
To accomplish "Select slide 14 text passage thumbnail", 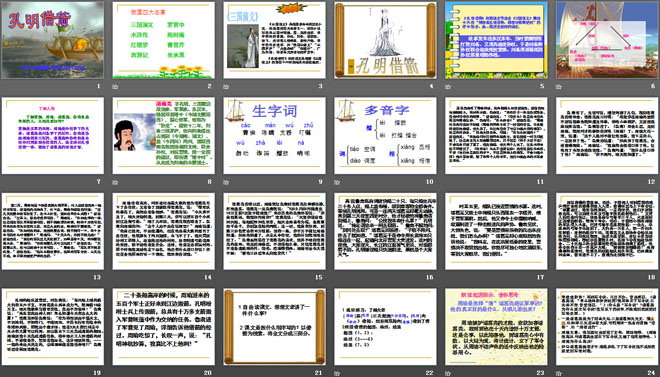I will [x=164, y=231].
